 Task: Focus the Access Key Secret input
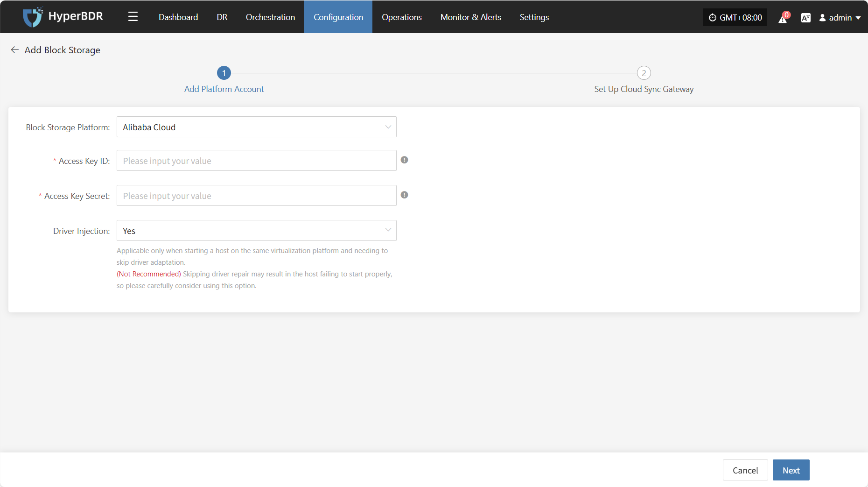[257, 196]
